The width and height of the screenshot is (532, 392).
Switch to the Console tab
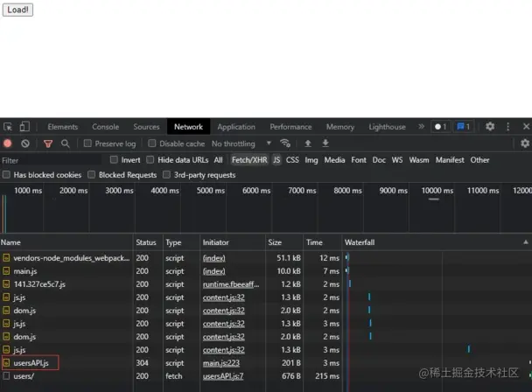pos(106,127)
